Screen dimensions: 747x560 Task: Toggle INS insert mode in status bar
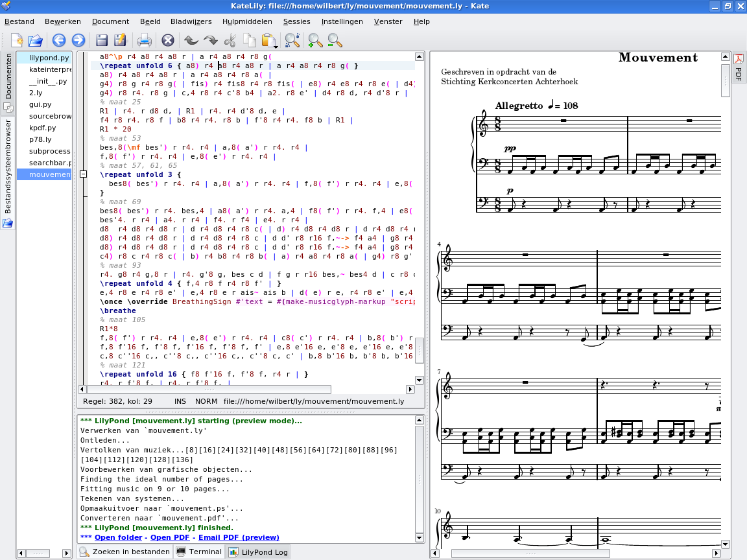180,401
